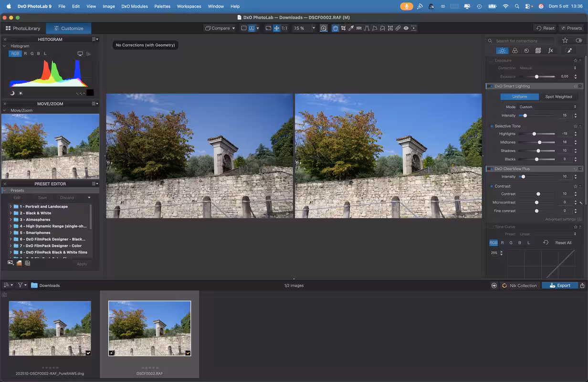The height and width of the screenshot is (382, 588).
Task: Open the Geometry corrections palette tab
Action: [x=538, y=50]
